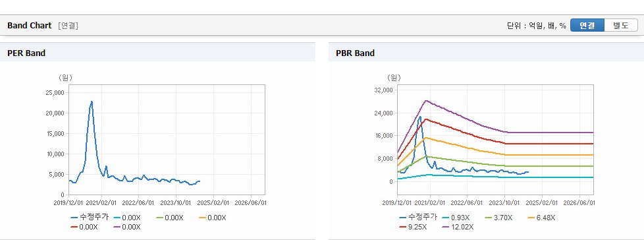Click the PER Band panel title

point(26,53)
